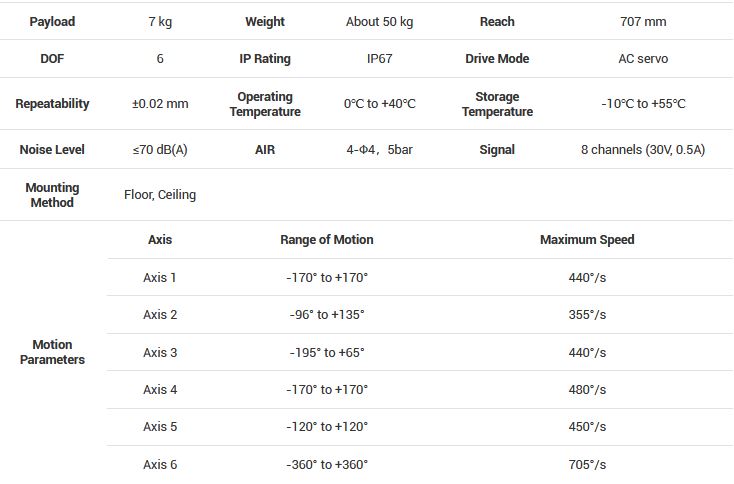Select the Axis 1 row label
This screenshot has height=484, width=734.
pyautogui.click(x=160, y=277)
